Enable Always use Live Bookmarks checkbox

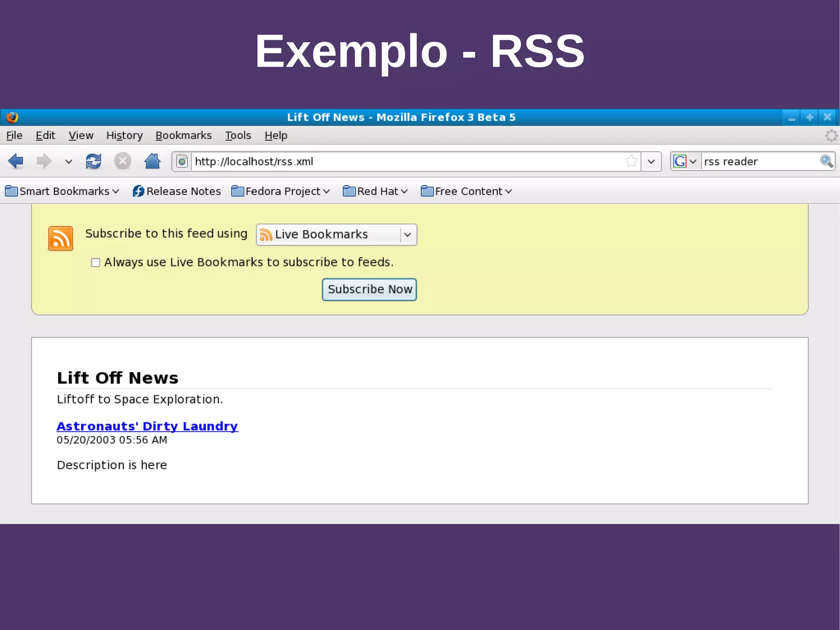tap(96, 263)
